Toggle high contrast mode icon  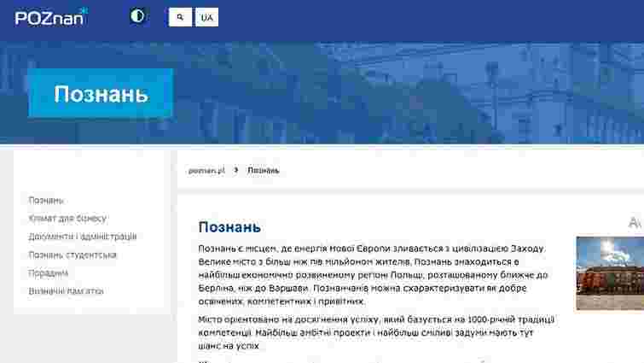[x=137, y=16]
